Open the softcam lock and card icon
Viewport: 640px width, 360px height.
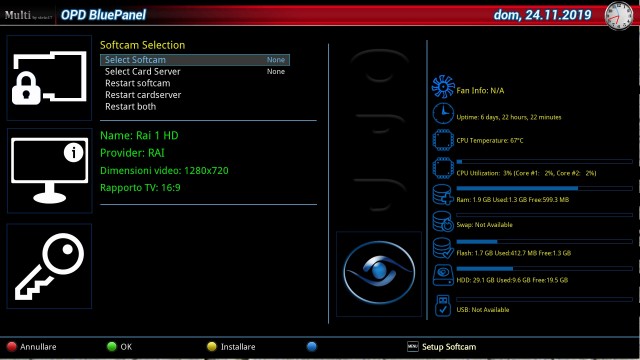49,78
